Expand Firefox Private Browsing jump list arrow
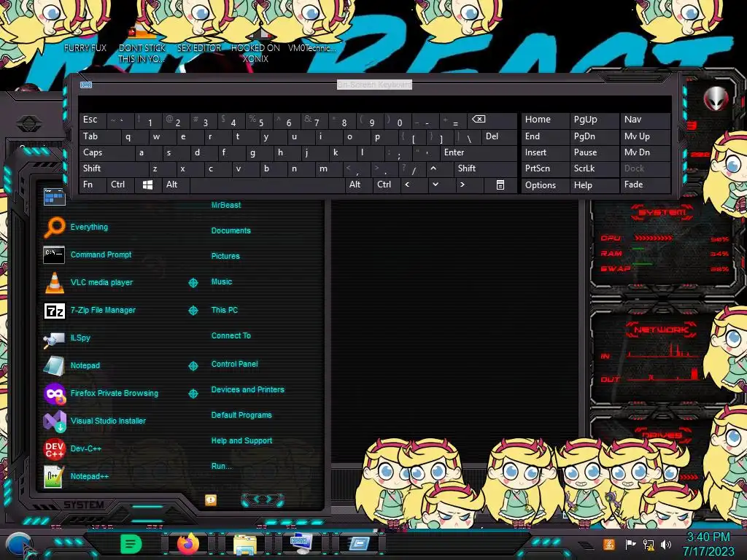The width and height of the screenshot is (747, 560). [x=193, y=394]
